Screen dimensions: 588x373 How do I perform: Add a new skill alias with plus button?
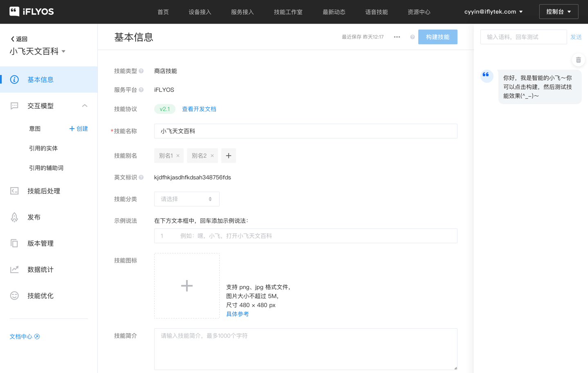pyautogui.click(x=229, y=156)
